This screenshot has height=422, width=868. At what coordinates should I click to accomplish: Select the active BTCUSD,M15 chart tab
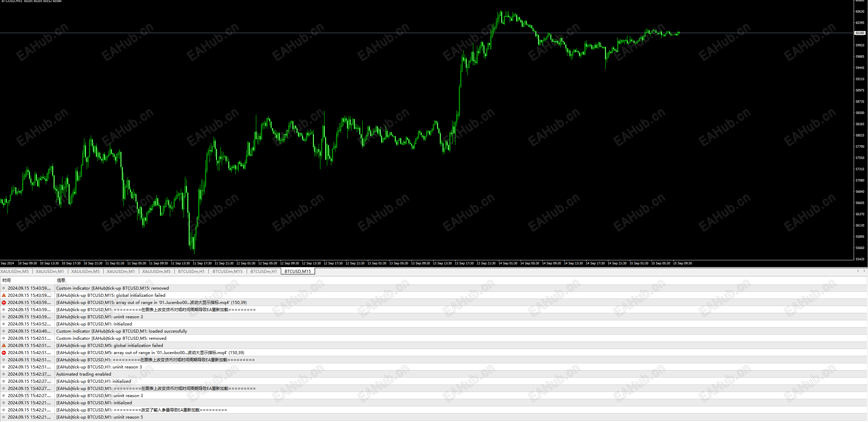(298, 272)
